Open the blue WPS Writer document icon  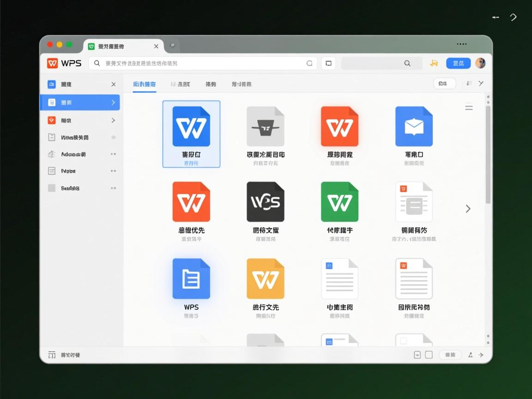click(x=191, y=126)
